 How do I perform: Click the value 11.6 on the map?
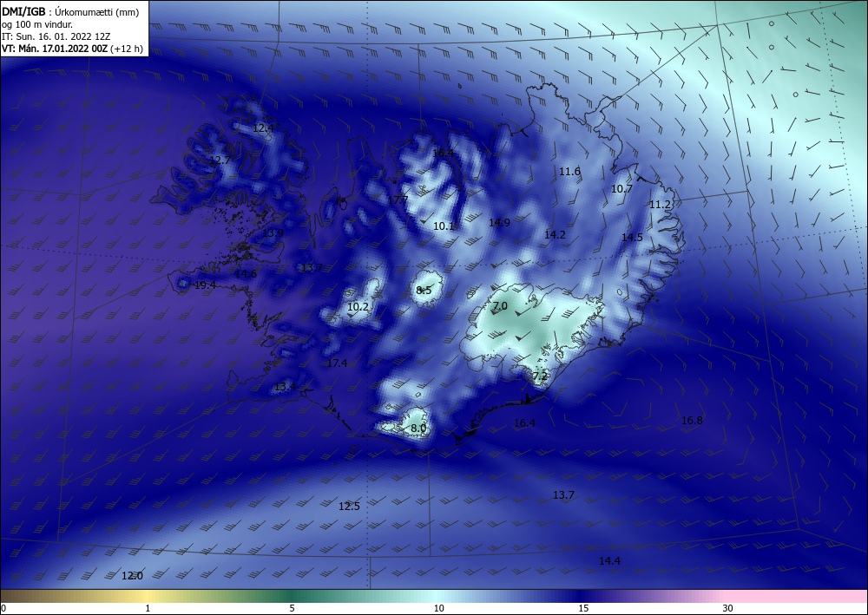click(x=569, y=172)
